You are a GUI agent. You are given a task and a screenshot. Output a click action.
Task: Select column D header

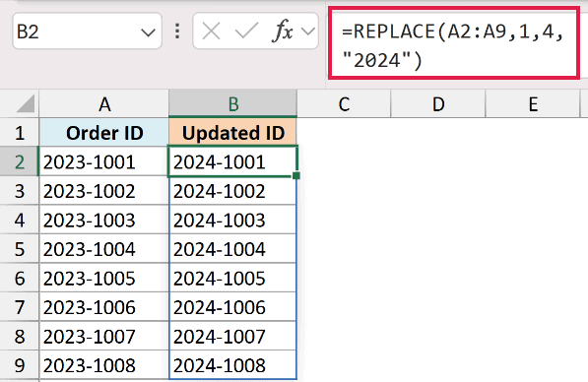click(x=438, y=103)
